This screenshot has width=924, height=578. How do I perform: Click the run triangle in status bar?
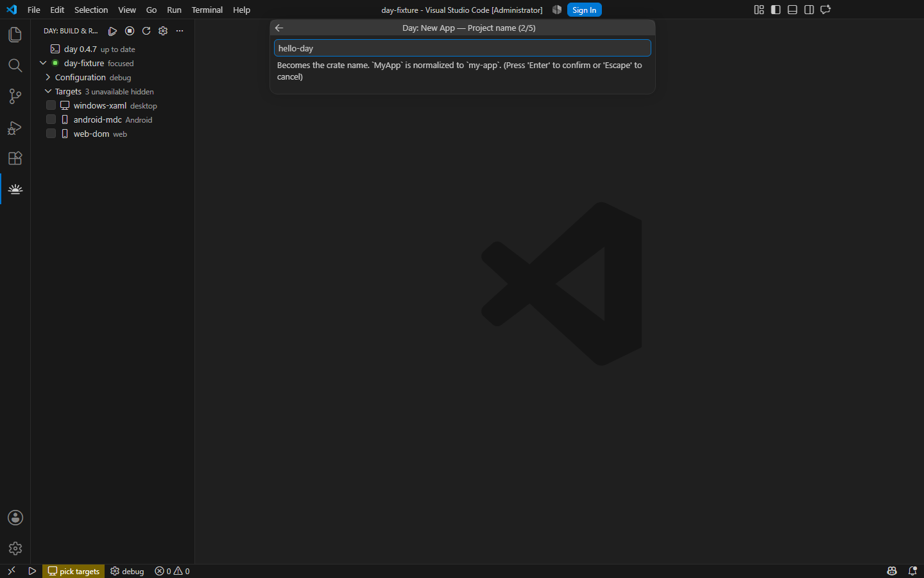tap(32, 571)
